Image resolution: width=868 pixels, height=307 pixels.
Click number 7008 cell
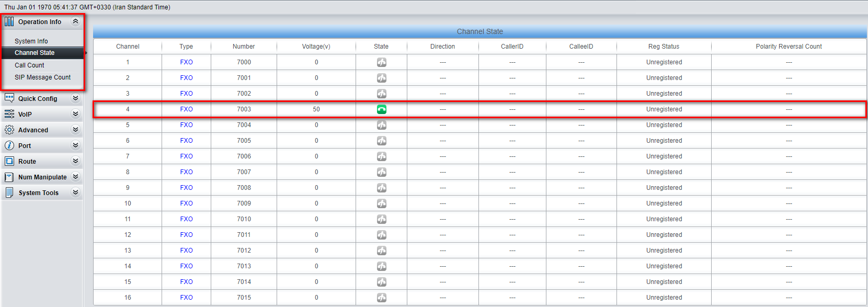tap(244, 188)
